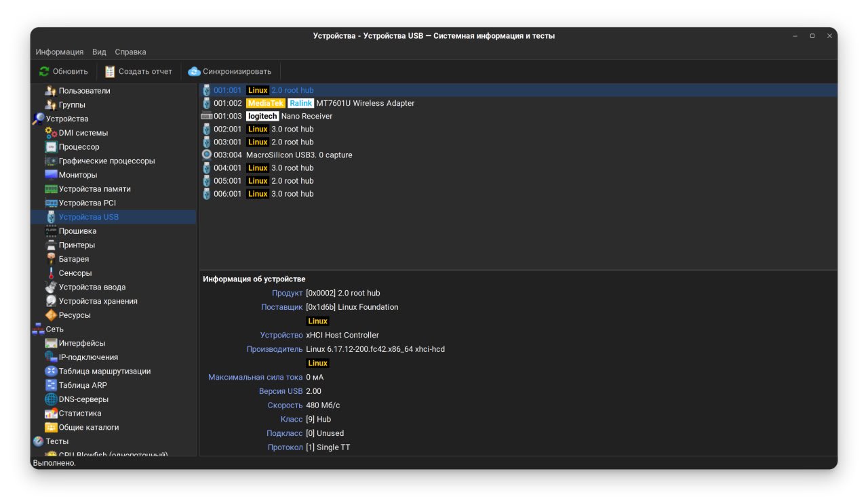Click the Battery icon in tree

click(x=51, y=259)
